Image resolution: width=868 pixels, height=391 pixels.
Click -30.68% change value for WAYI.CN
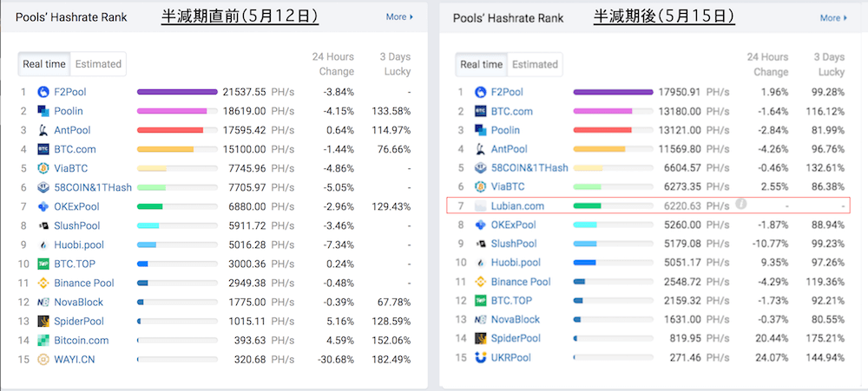click(x=335, y=360)
